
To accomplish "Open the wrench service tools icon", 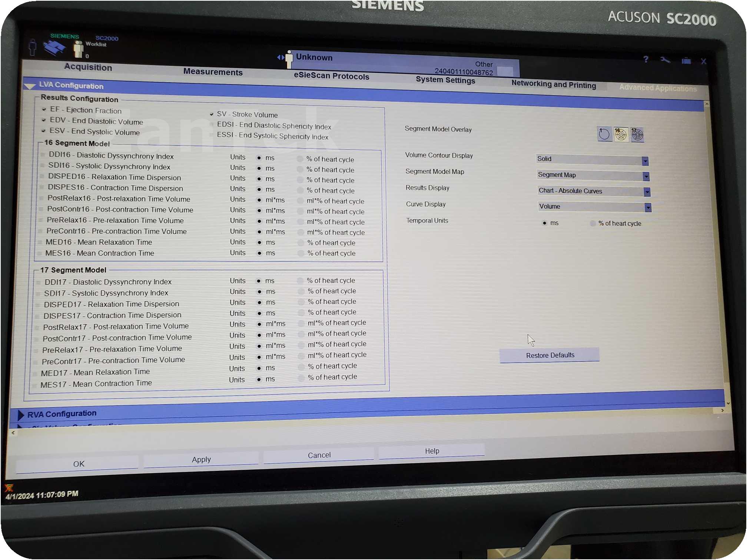I will click(x=665, y=60).
